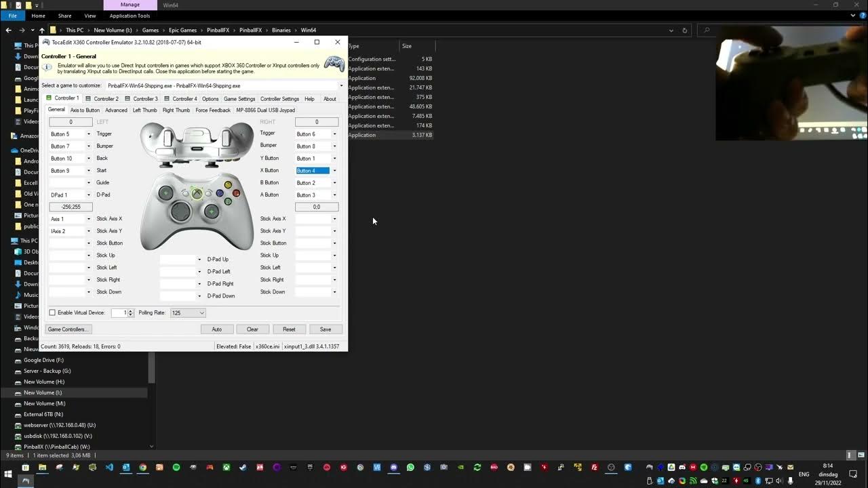Click the gamepad icon in the emulator header
Screen dimensions: 868x488
[334, 64]
